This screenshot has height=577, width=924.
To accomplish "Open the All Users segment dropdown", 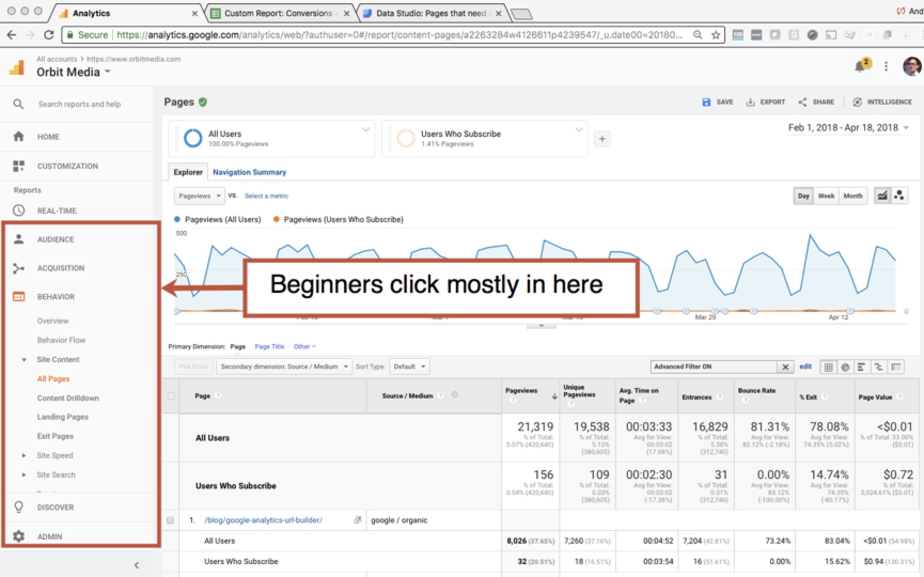I will click(x=365, y=130).
